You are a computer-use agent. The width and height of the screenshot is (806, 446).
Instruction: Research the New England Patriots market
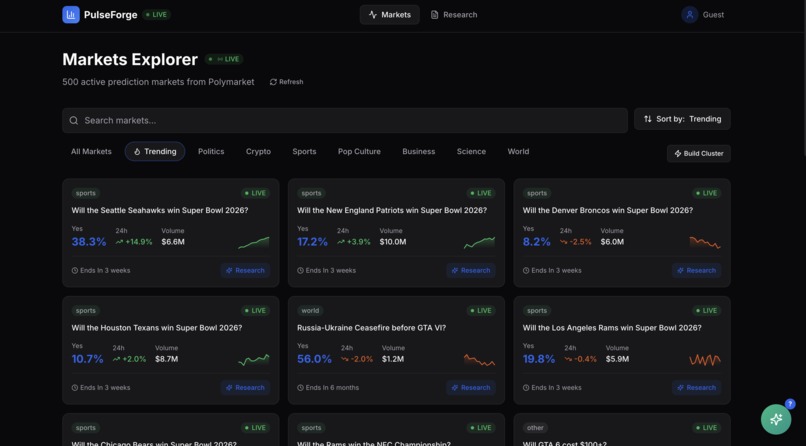click(x=471, y=270)
